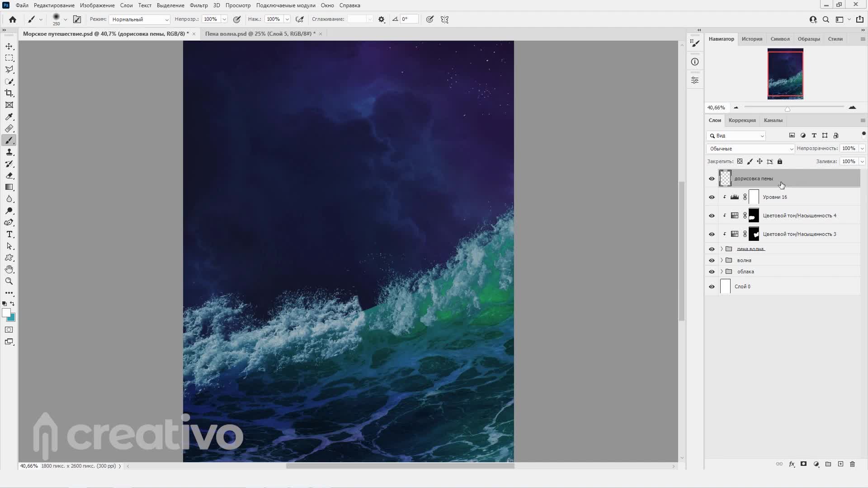
Task: Switch to the Пена волна.psd document tab
Action: (x=260, y=34)
